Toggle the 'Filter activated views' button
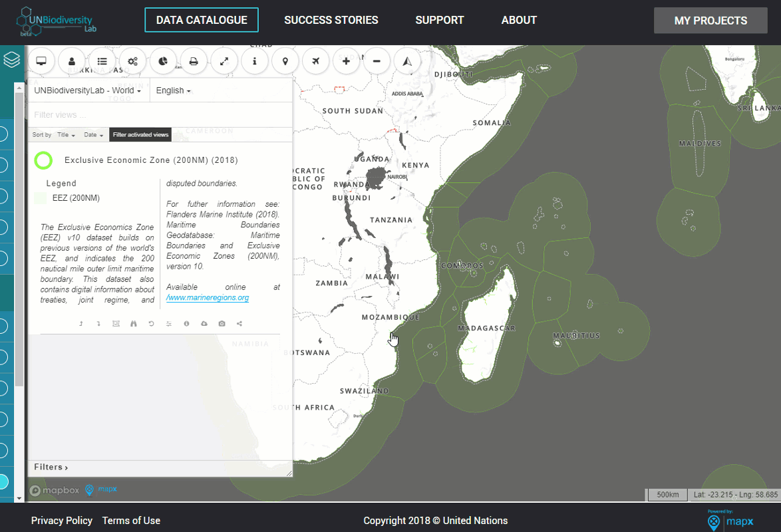Image resolution: width=781 pixels, height=532 pixels. tap(140, 134)
